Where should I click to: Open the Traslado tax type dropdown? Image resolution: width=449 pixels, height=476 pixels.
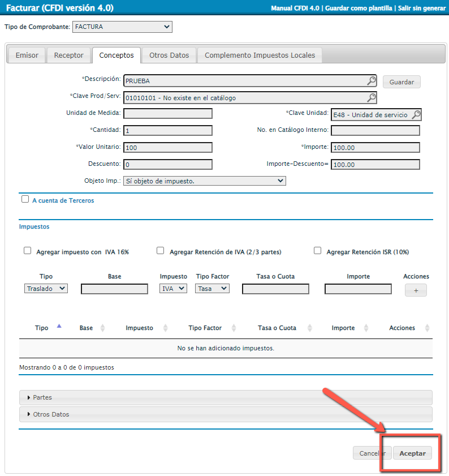46,289
